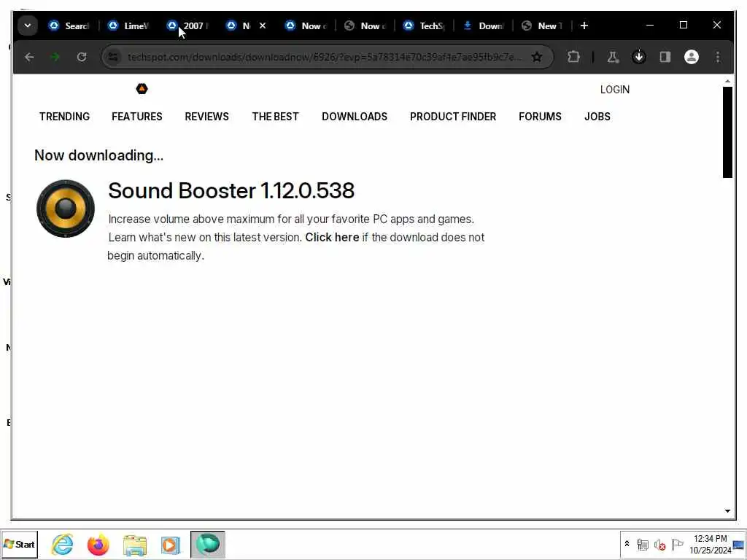This screenshot has height=560, width=747.
Task: Switch to the Search tab
Action: point(69,26)
